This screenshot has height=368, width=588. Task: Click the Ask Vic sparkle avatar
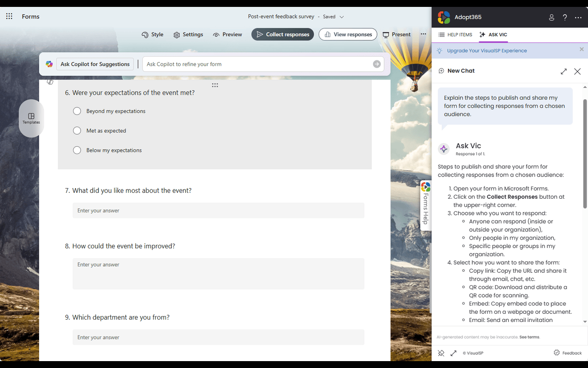444,149
